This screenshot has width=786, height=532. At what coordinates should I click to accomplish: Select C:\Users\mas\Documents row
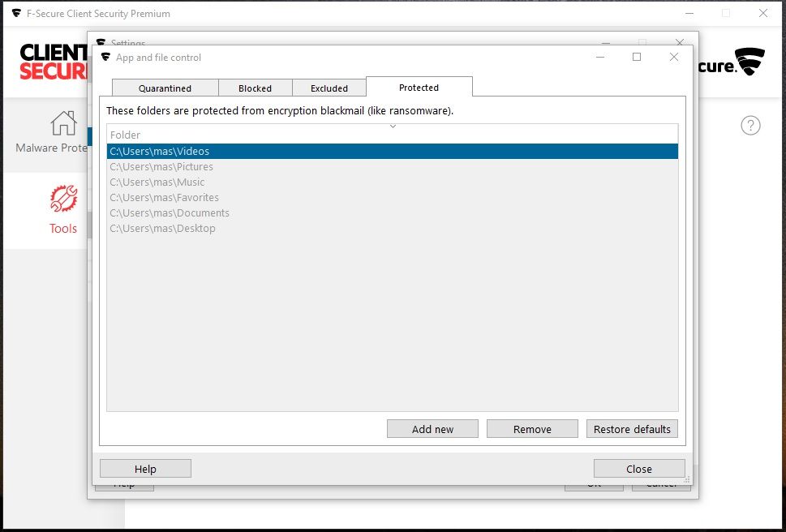click(x=393, y=213)
